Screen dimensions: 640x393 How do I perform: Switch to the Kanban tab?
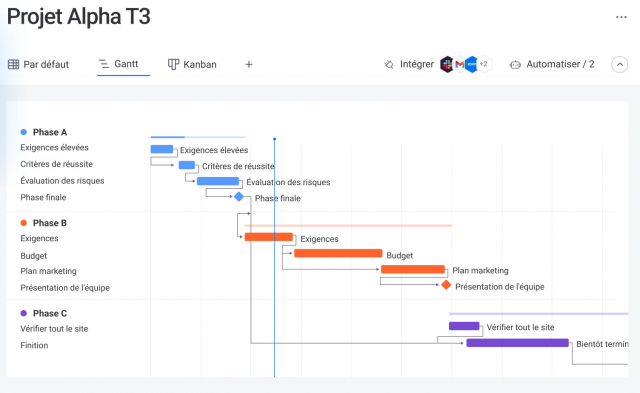tap(192, 64)
